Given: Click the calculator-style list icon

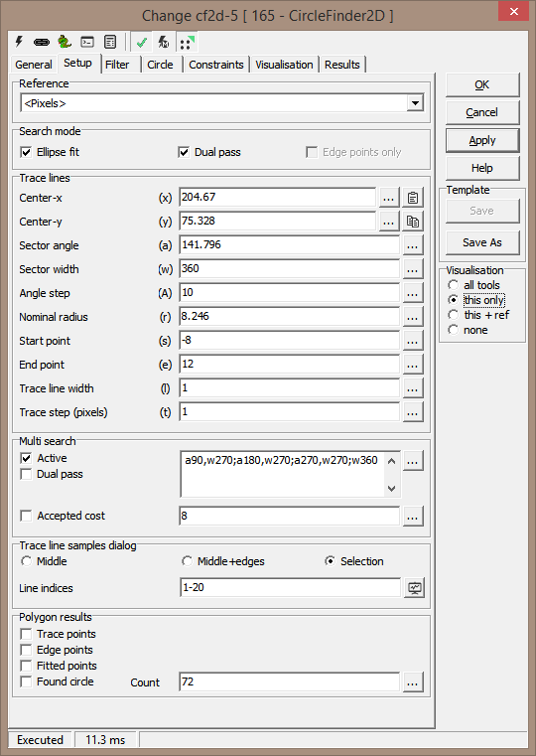Looking at the screenshot, I should tap(110, 42).
